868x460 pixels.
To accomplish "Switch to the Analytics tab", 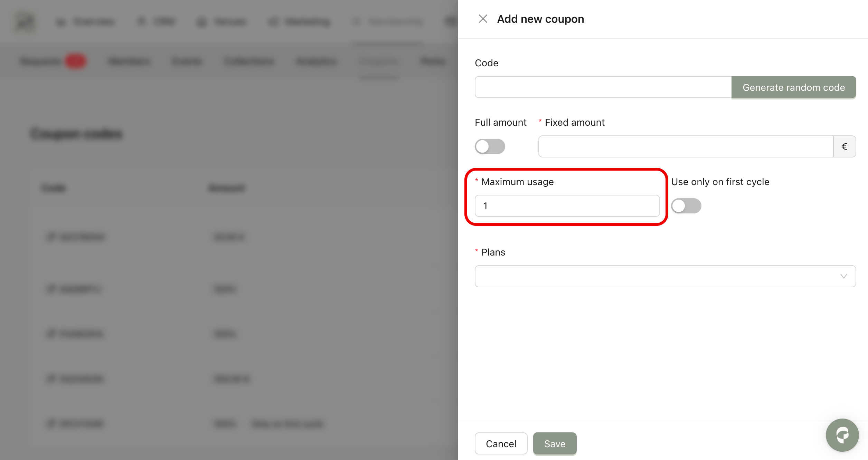I will coord(317,61).
